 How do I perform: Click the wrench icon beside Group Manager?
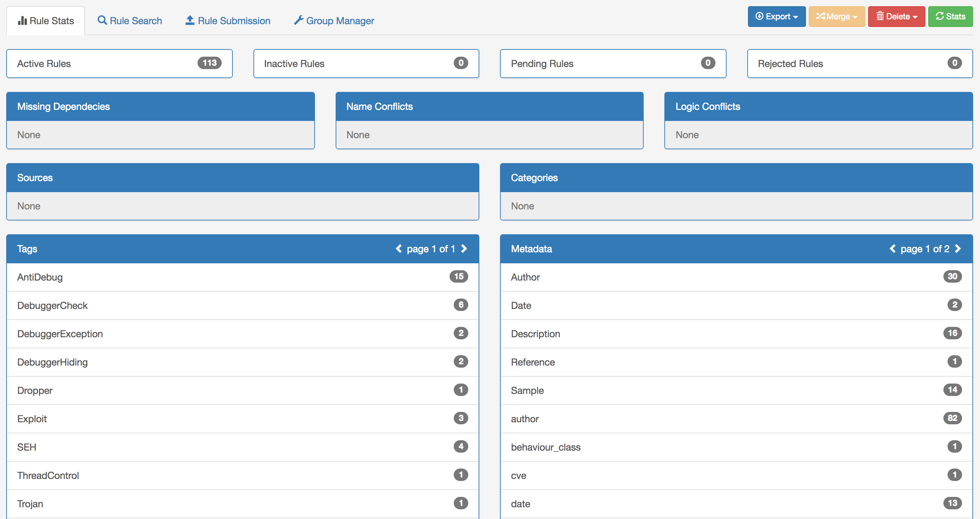[299, 20]
